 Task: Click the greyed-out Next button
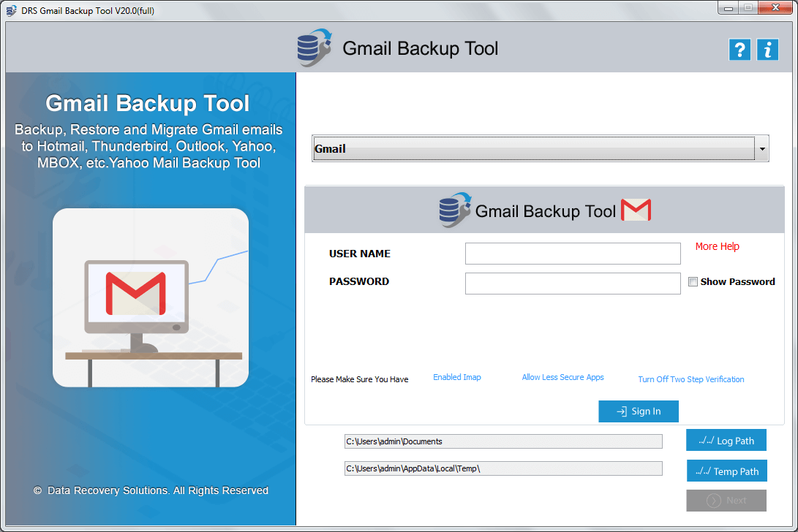click(x=726, y=501)
